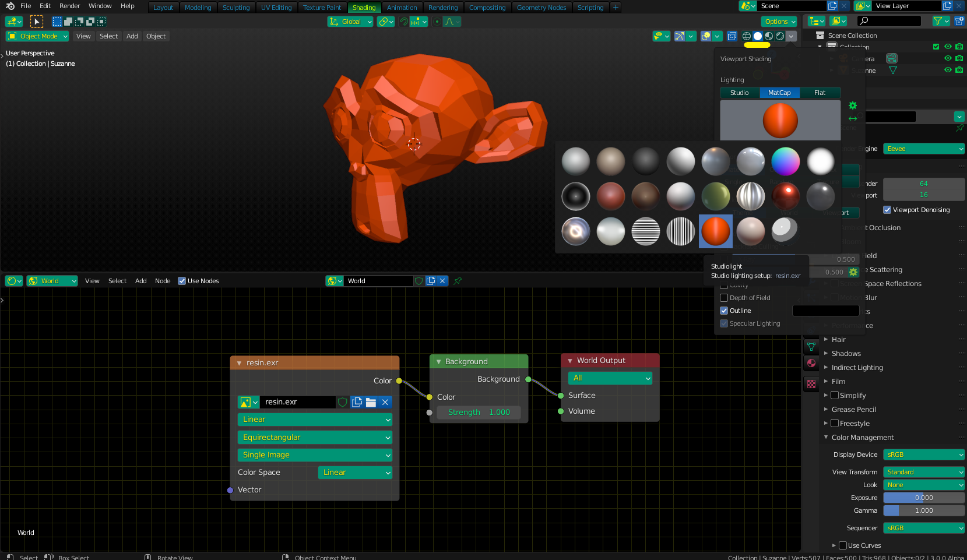
Task: Open the Object Mode dropdown
Action: pyautogui.click(x=38, y=36)
